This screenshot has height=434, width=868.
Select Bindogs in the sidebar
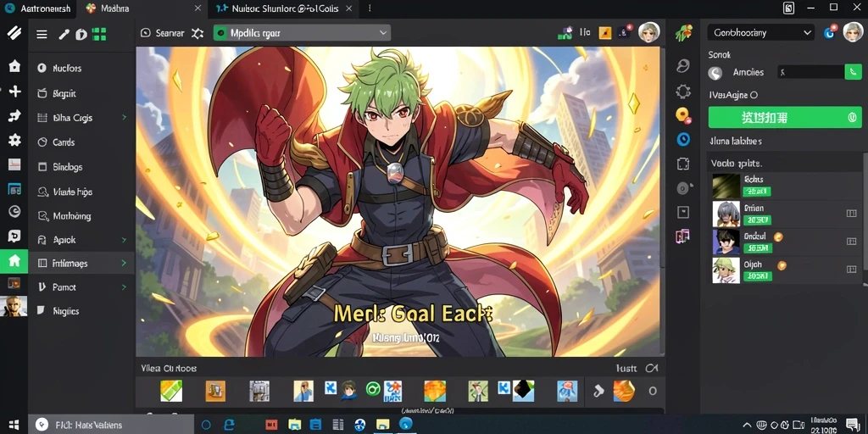click(68, 167)
